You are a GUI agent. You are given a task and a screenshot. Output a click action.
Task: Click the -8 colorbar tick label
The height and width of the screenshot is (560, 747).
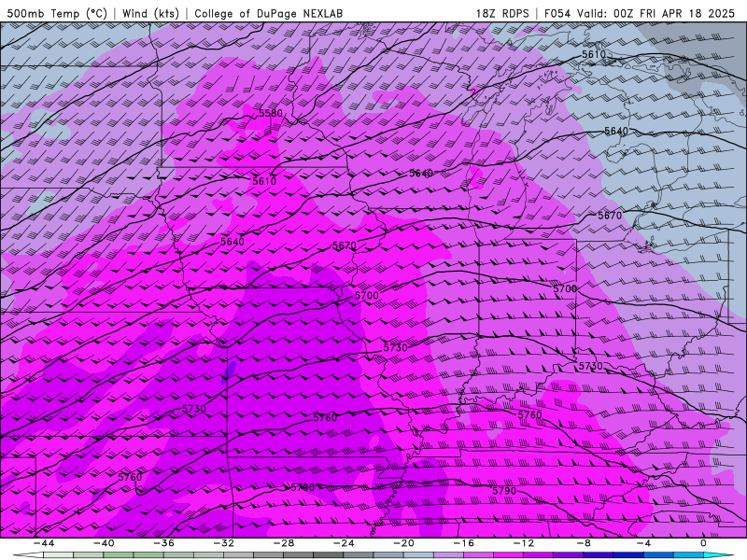coord(585,543)
